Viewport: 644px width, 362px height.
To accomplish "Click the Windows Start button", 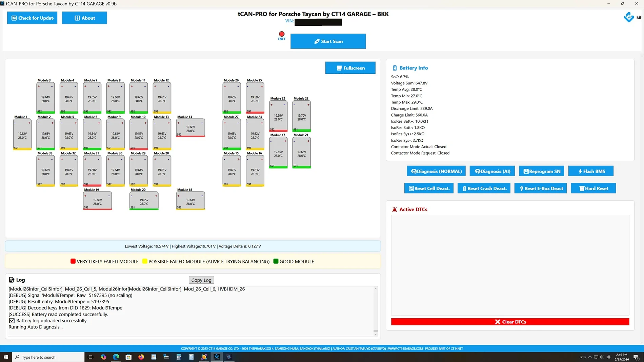I will coord(6,357).
